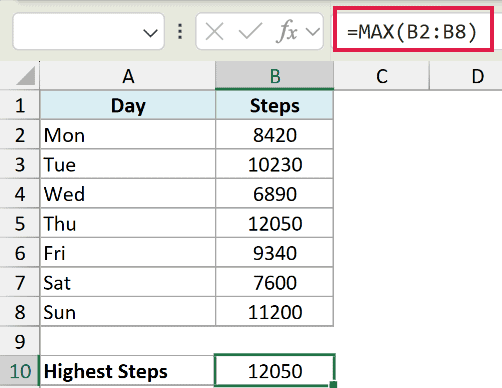The width and height of the screenshot is (502, 388).
Task: Open the Name Box dropdown arrow
Action: 150,33
